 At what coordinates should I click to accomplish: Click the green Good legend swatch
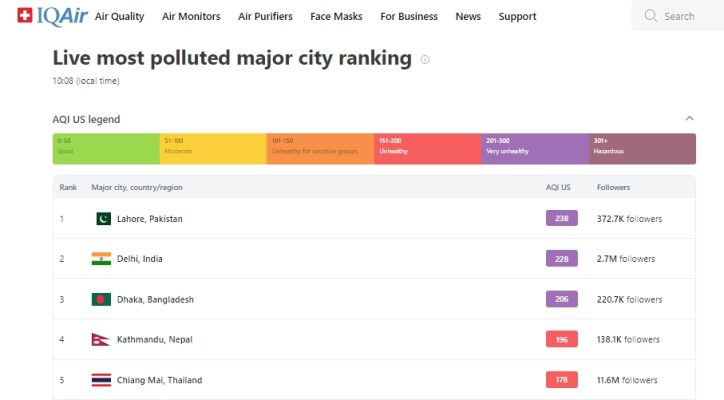click(x=106, y=149)
